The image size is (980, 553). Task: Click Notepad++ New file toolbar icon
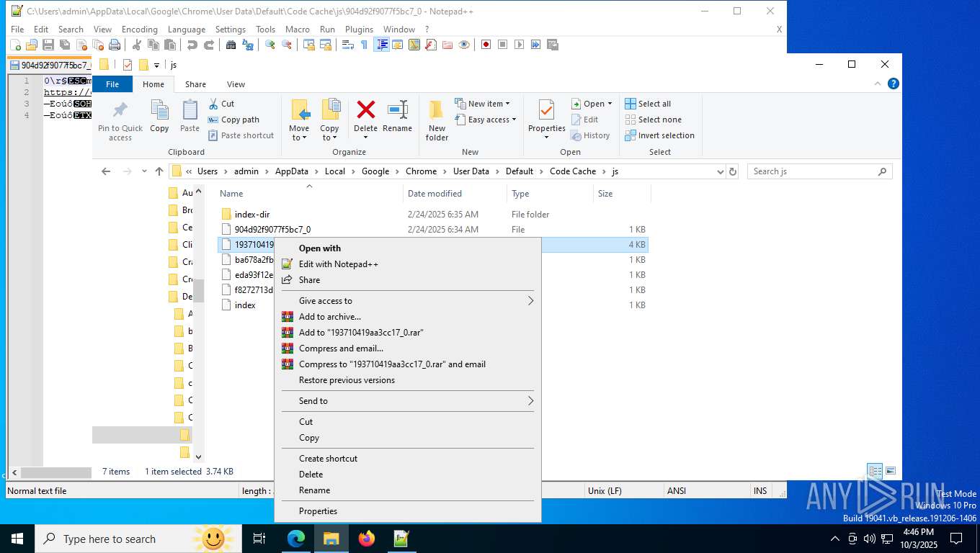pyautogui.click(x=16, y=45)
